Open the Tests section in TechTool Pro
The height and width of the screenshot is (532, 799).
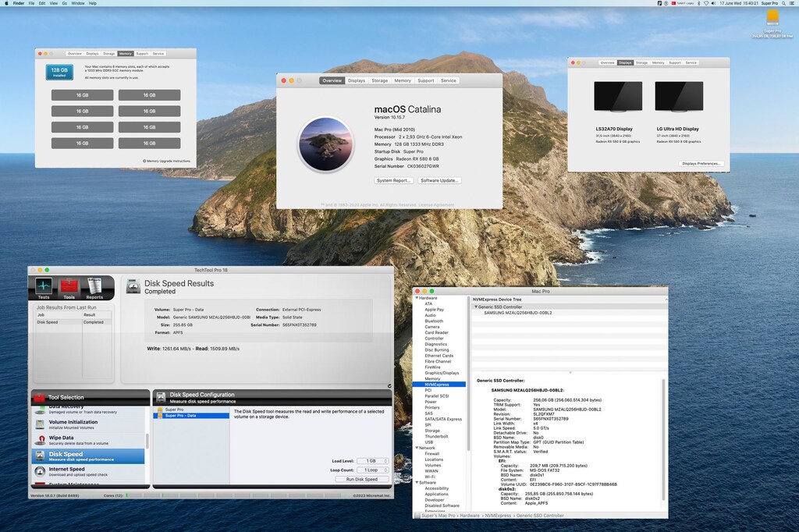(44, 289)
